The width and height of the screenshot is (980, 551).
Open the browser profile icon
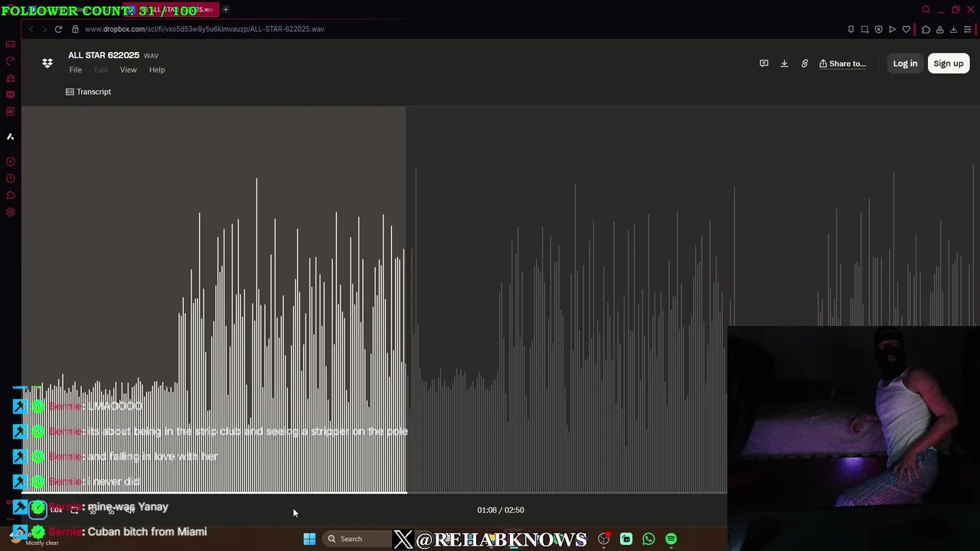(939, 29)
